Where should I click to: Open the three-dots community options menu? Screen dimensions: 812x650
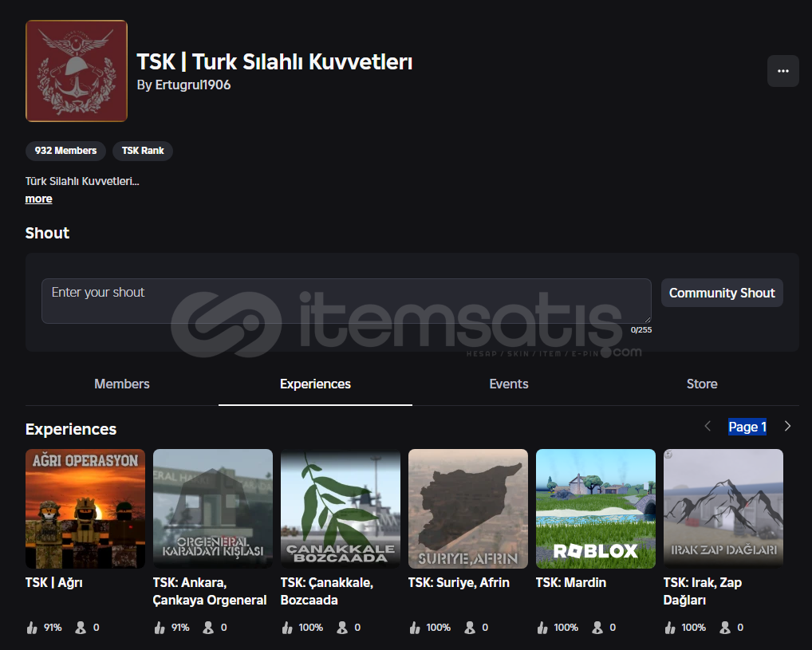click(x=782, y=71)
